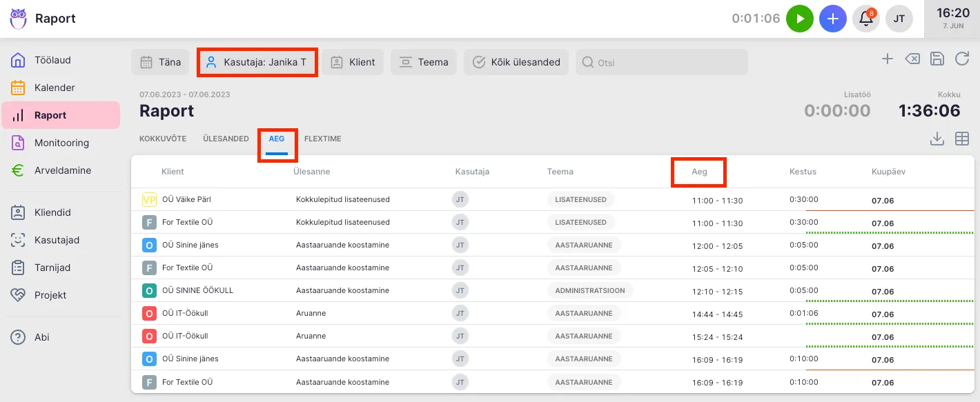Open notifications bell icon

(866, 19)
